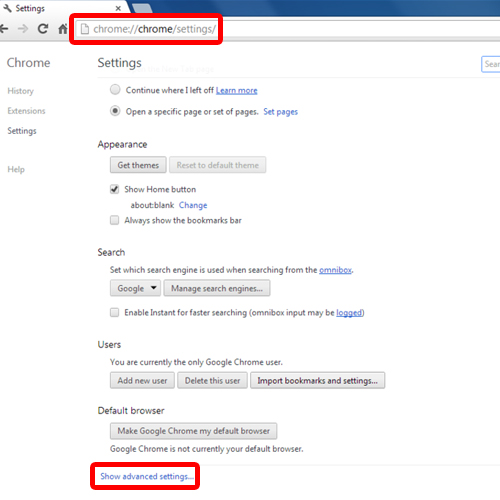
Task: Click the Appearance section heading
Action: pyautogui.click(x=122, y=144)
